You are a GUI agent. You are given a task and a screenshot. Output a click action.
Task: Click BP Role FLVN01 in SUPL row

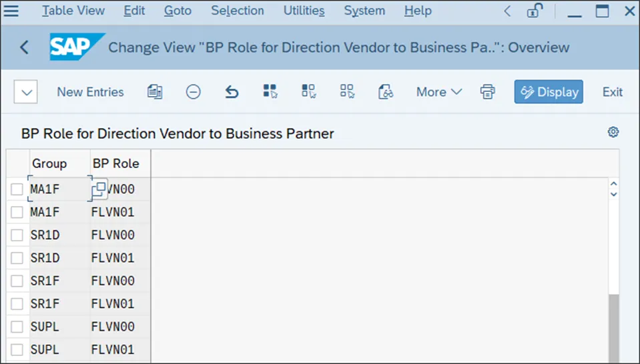tap(120, 349)
